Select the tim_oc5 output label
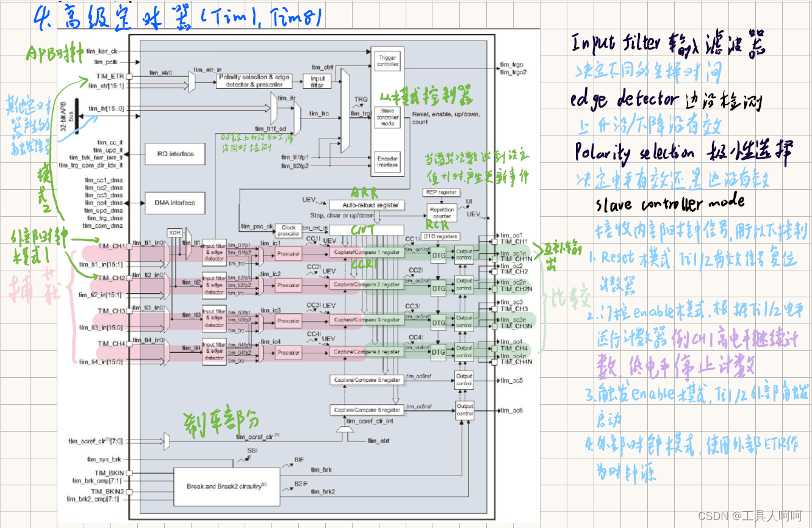The height and width of the screenshot is (528, 812). (x=512, y=381)
